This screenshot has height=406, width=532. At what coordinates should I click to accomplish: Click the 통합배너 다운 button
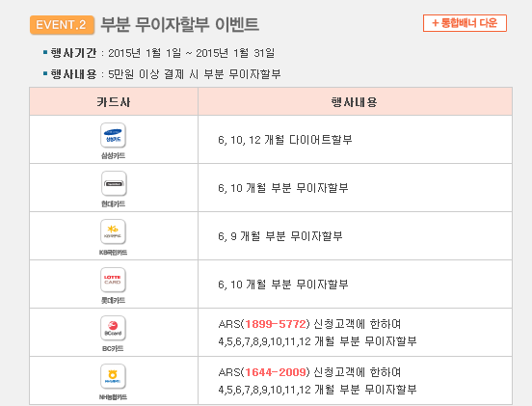point(465,23)
